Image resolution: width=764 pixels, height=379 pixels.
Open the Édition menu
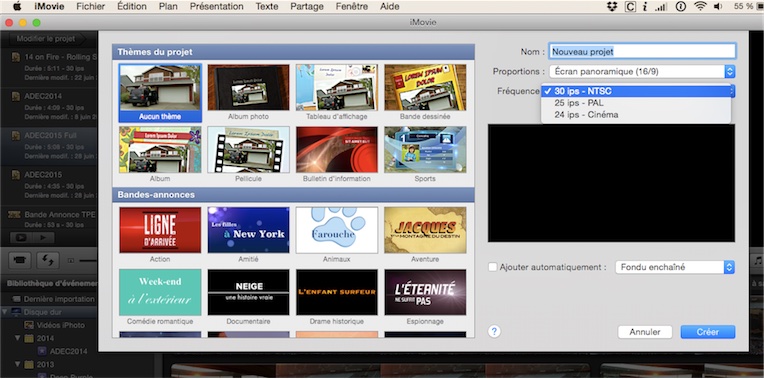(132, 6)
